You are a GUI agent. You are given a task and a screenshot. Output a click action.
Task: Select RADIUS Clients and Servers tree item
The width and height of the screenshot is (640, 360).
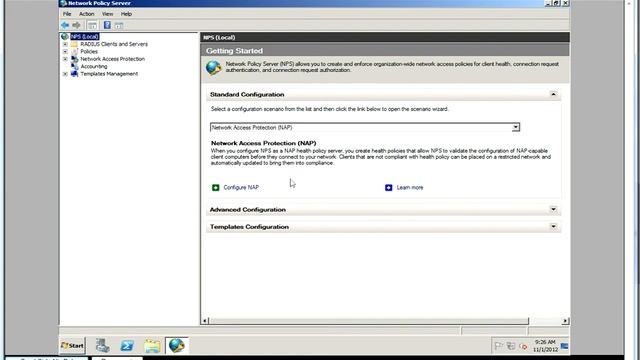(114, 44)
